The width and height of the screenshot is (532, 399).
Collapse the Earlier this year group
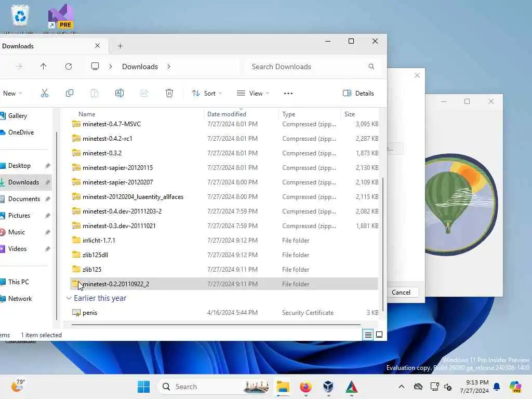click(69, 298)
